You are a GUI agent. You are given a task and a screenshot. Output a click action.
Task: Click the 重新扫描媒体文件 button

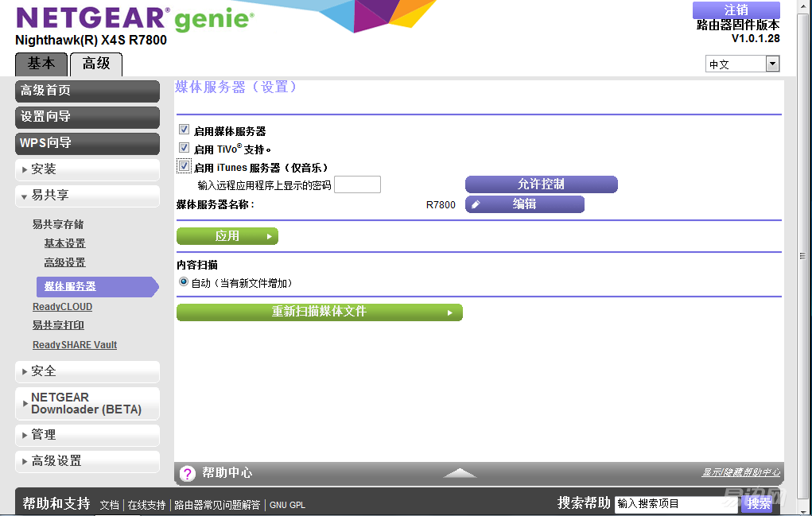[319, 312]
